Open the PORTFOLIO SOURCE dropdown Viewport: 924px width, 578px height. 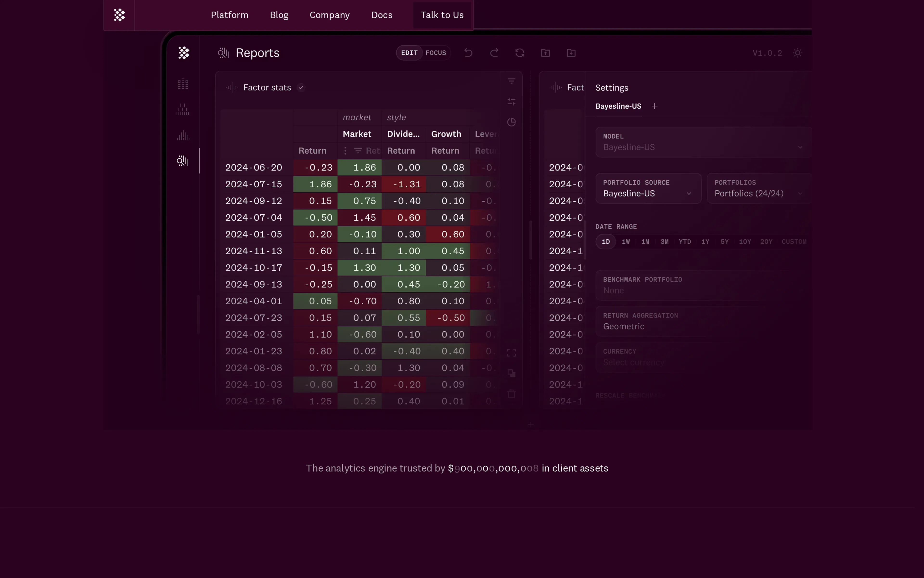click(x=648, y=189)
